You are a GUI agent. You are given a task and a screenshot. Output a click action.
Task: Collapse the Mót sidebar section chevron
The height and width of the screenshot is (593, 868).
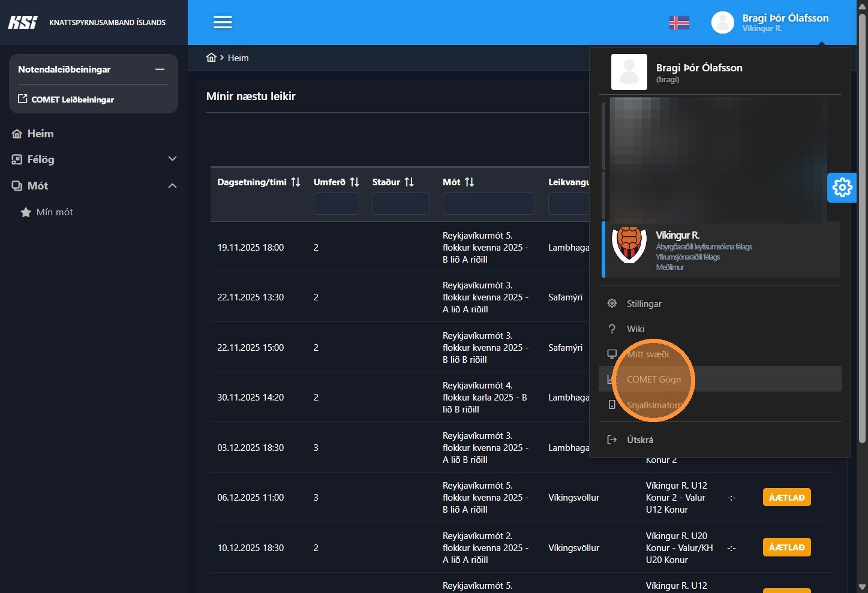pos(173,186)
